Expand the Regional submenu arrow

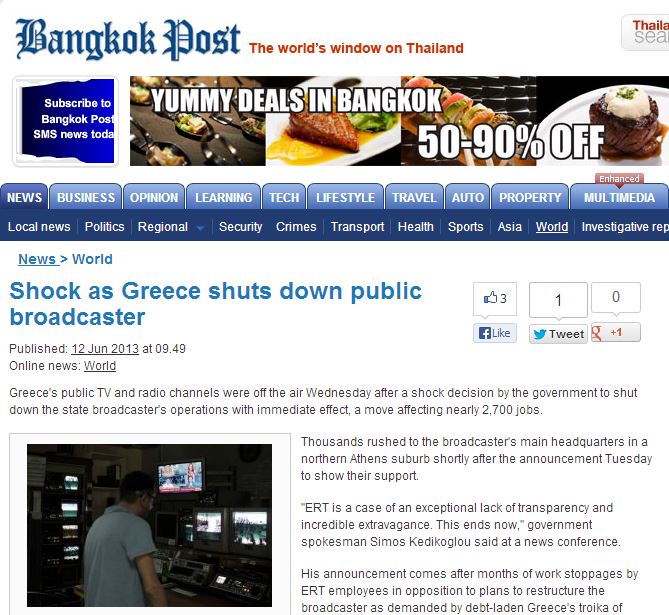[x=200, y=228]
